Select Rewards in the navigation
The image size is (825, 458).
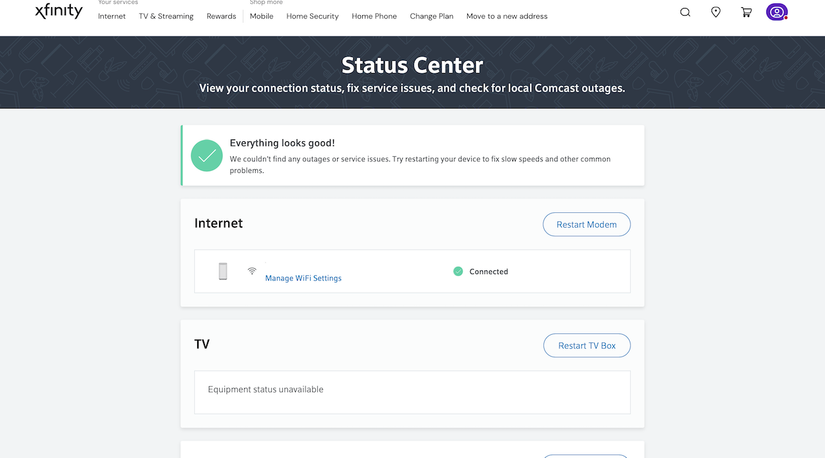coord(221,16)
